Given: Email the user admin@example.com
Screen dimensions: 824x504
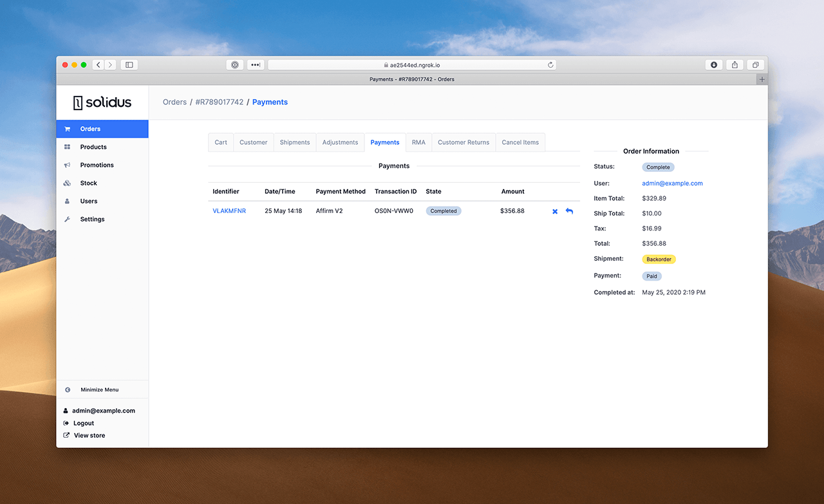Looking at the screenshot, I should coord(672,183).
